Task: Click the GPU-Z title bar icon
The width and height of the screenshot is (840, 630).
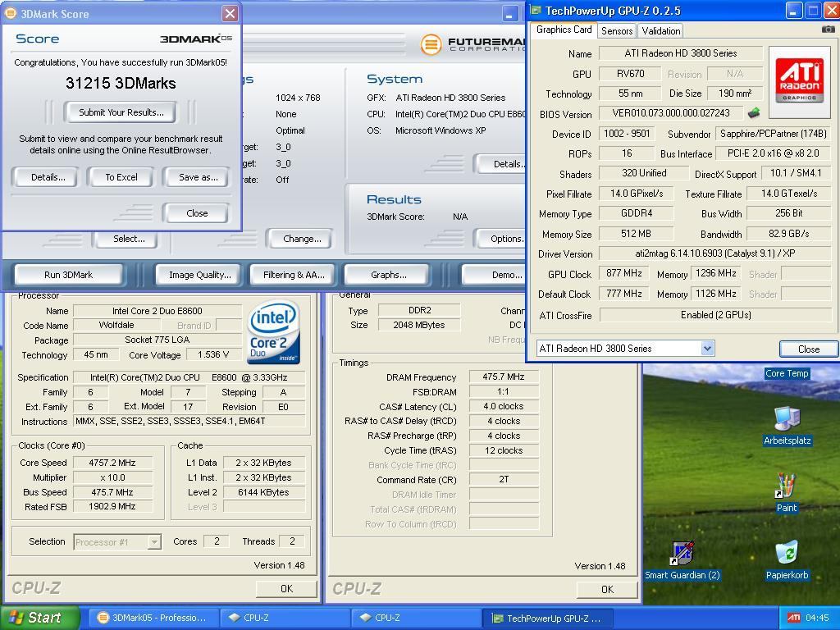Action: coord(536,10)
